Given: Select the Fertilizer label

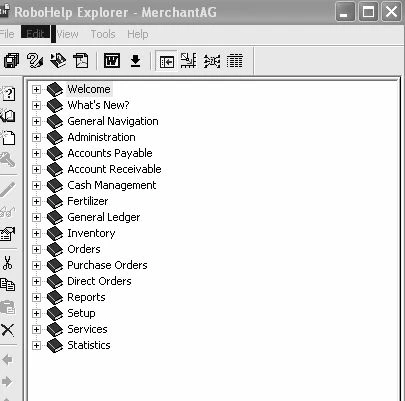Looking at the screenshot, I should pyautogui.click(x=88, y=201).
